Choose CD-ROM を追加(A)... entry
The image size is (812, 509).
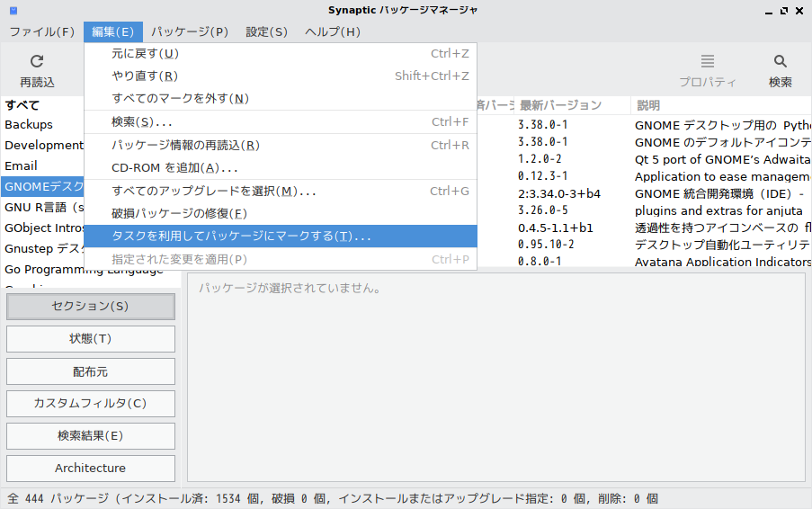[281, 168]
